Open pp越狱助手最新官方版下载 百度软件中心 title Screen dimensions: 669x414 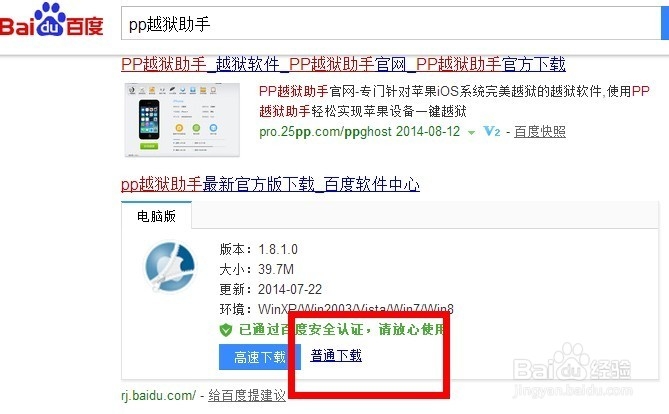270,184
